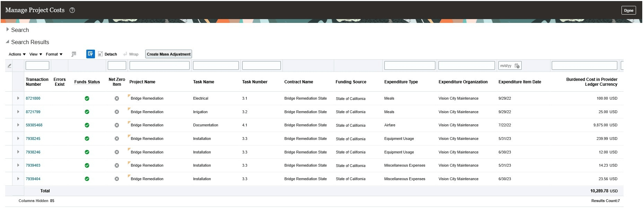Open transaction 8721799 link
This screenshot has width=644, height=209.
click(x=33, y=112)
